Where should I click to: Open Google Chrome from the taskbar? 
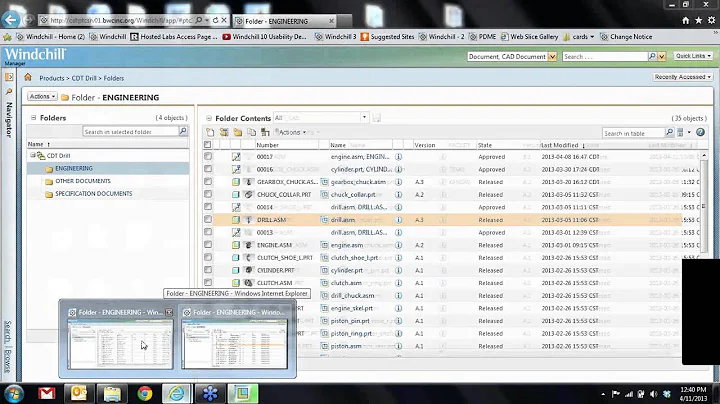coord(145,393)
